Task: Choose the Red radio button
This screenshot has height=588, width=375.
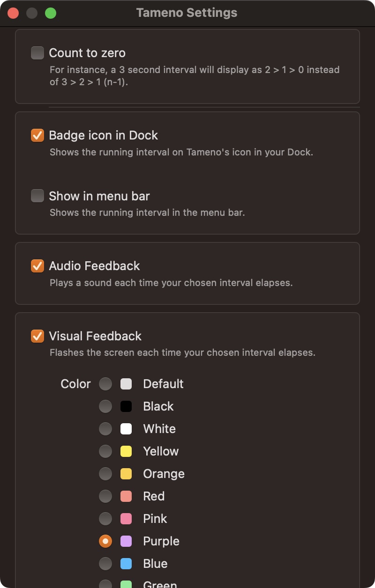Action: point(105,496)
